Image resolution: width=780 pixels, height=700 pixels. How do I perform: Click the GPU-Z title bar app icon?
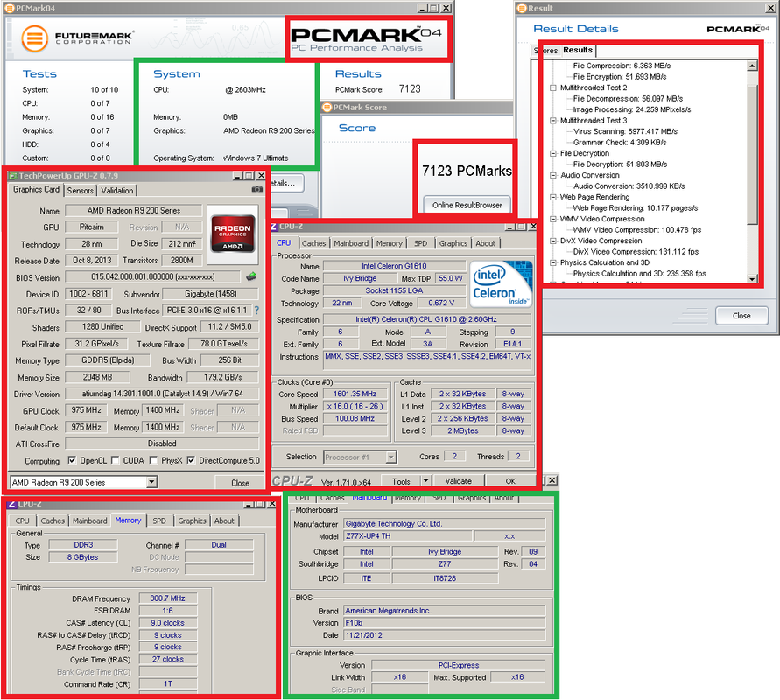13,176
